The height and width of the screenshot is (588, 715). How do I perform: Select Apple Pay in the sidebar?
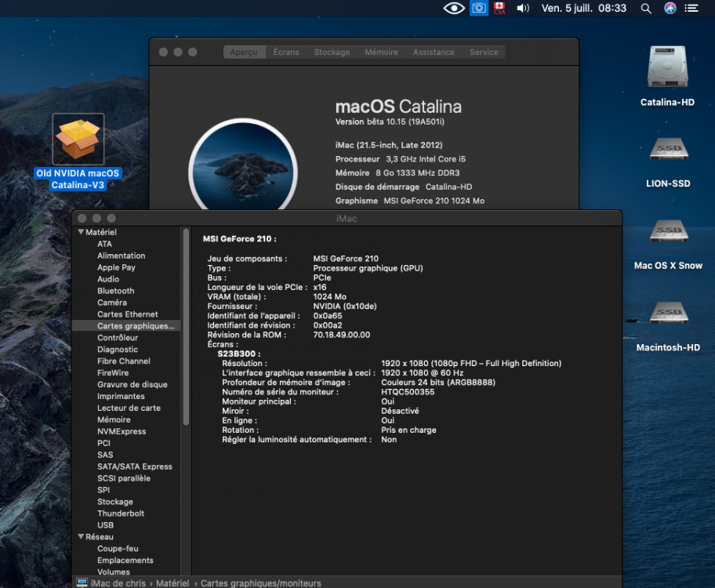116,268
